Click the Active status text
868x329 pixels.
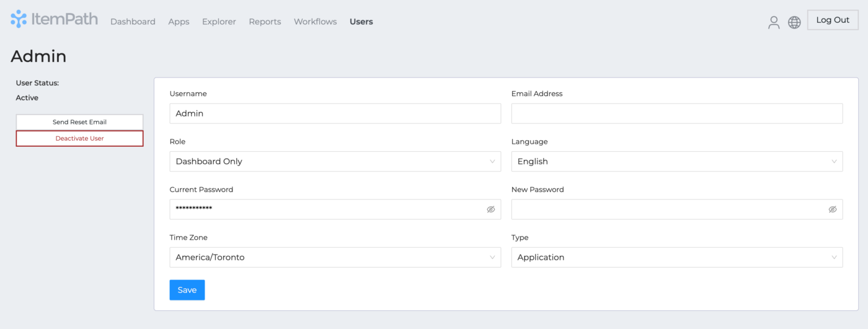pyautogui.click(x=27, y=98)
